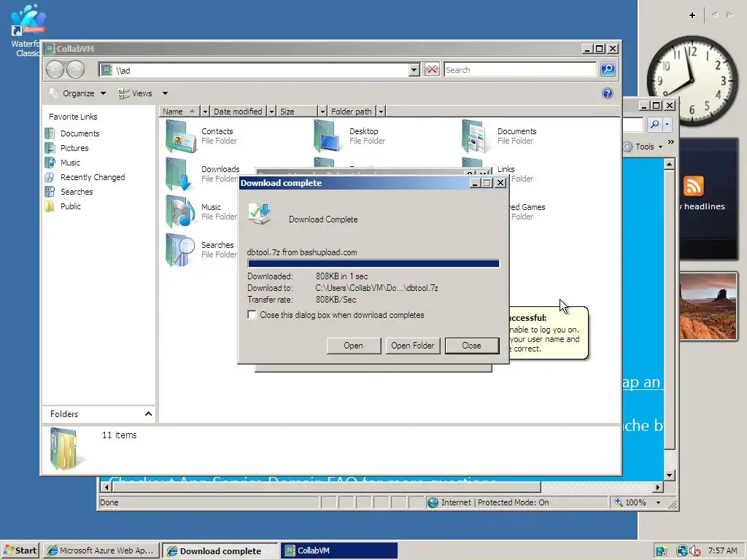Viewport: 747px width, 560px height.
Task: Enable Close this dialog box when download completes
Action: [x=252, y=315]
